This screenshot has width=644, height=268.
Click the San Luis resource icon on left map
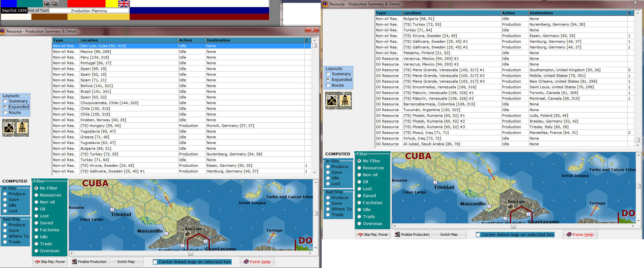tap(188, 234)
